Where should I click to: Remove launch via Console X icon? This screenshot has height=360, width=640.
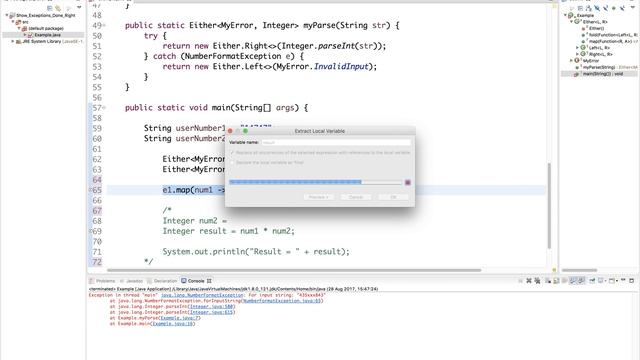pos(529,281)
